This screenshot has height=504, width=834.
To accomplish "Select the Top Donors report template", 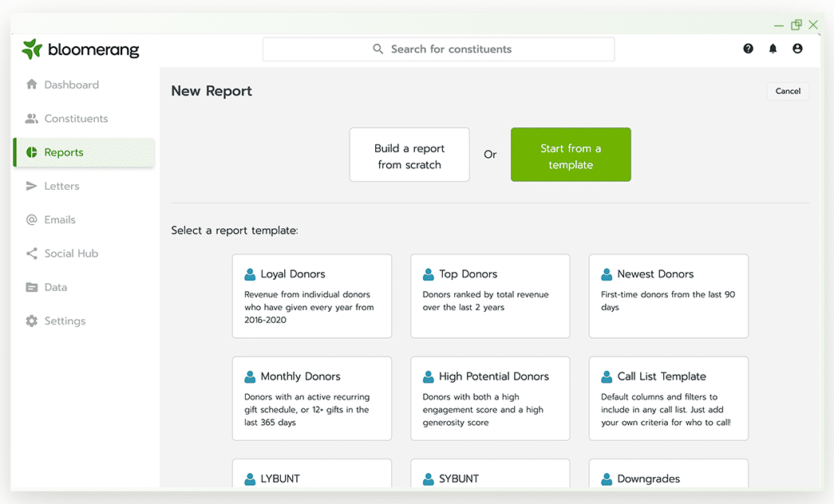I will [490, 296].
